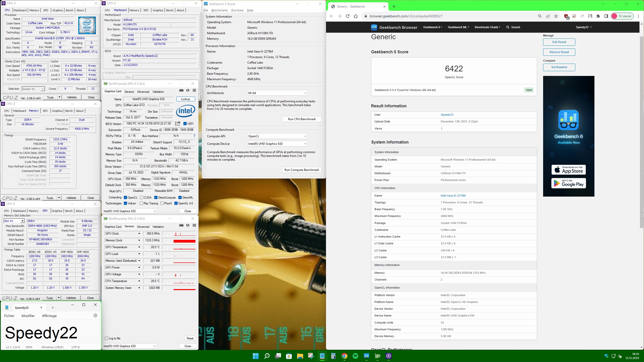644x362 pixels.
Task: Open the GPU Temperature sensor dropdown arrow
Action: pos(139,247)
